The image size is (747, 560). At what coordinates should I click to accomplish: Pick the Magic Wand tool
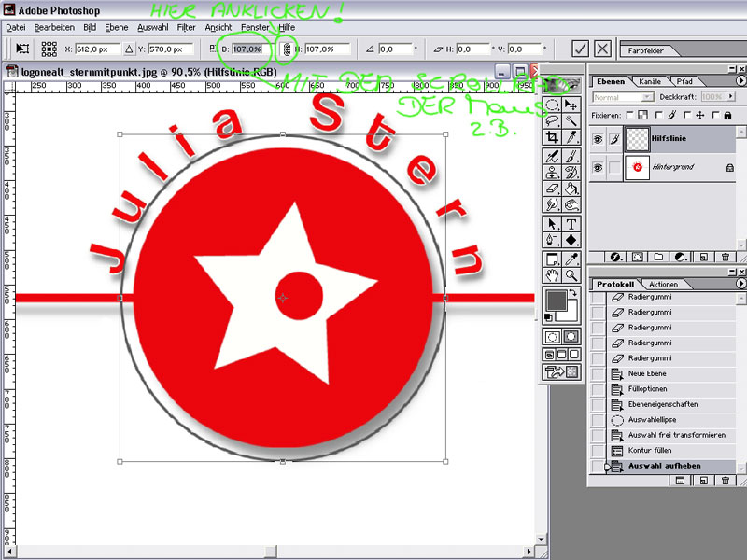point(571,120)
